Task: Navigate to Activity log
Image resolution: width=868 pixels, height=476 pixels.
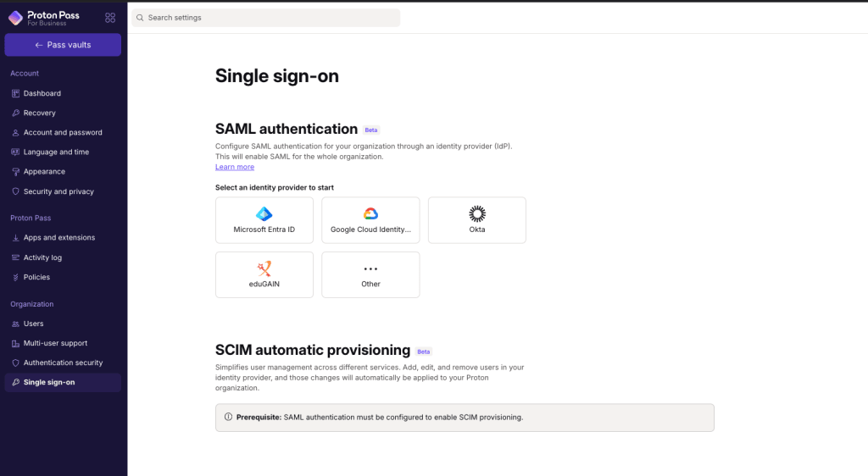Action: 42,257
